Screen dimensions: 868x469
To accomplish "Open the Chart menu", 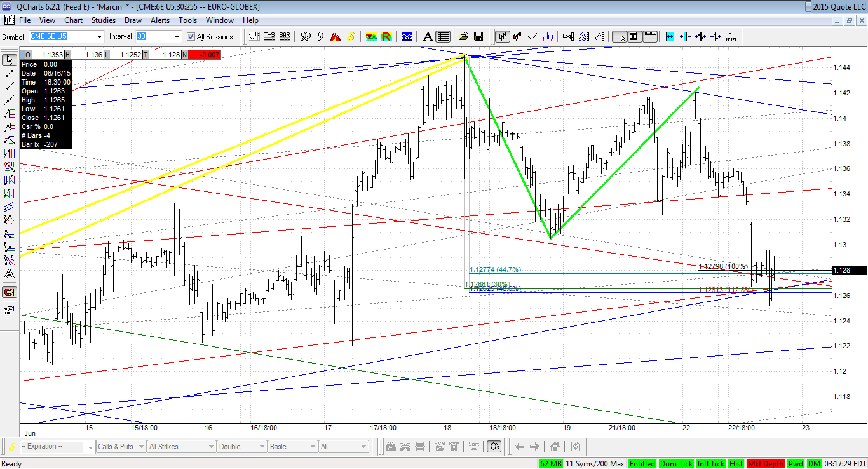I will tap(73, 20).
